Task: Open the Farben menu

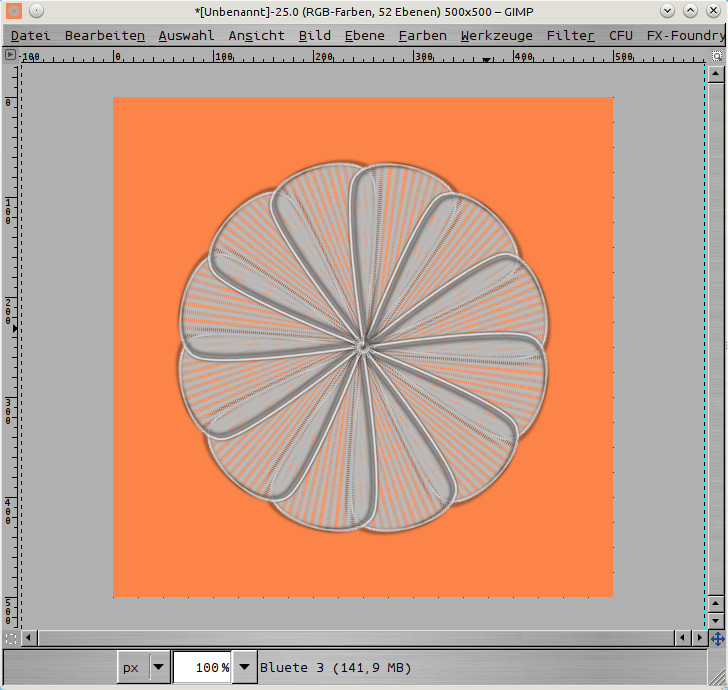Action: coord(422,35)
